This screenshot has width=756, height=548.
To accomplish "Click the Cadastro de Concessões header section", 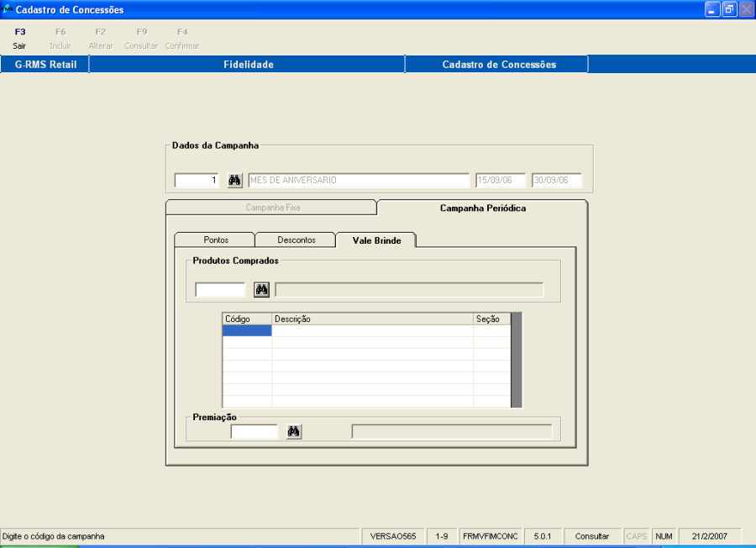I will pyautogui.click(x=498, y=64).
